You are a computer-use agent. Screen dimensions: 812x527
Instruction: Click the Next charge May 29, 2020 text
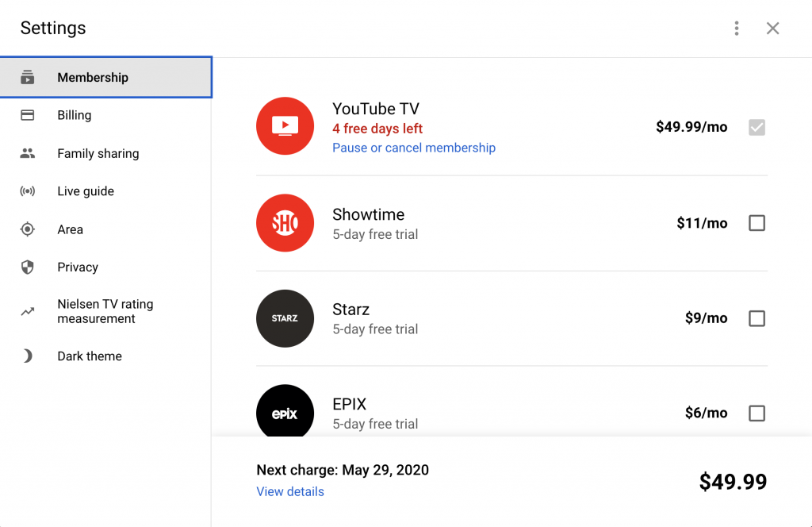coord(343,470)
